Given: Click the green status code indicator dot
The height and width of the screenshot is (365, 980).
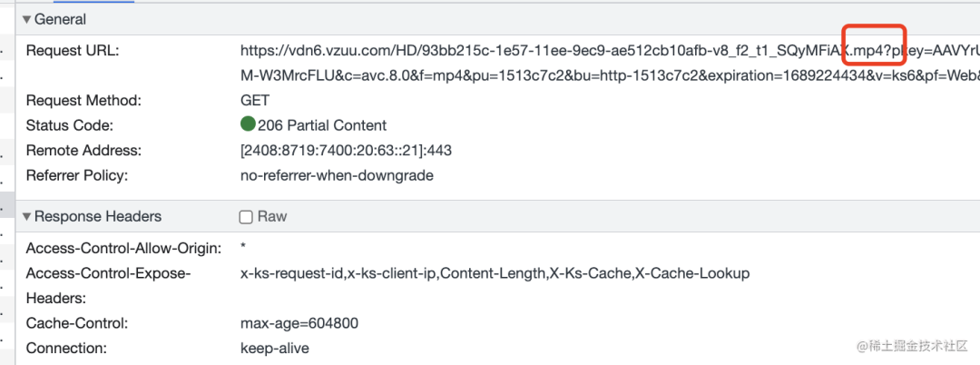Looking at the screenshot, I should [x=248, y=124].
